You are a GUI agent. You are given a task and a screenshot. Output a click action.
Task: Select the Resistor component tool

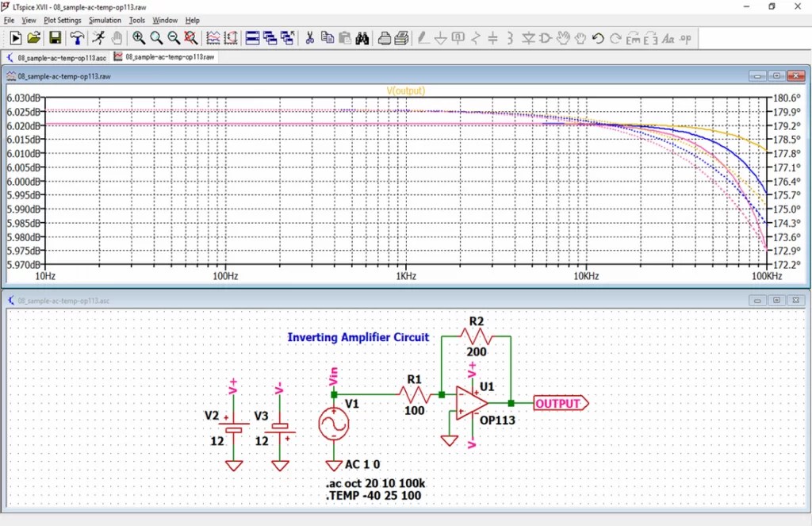(476, 38)
